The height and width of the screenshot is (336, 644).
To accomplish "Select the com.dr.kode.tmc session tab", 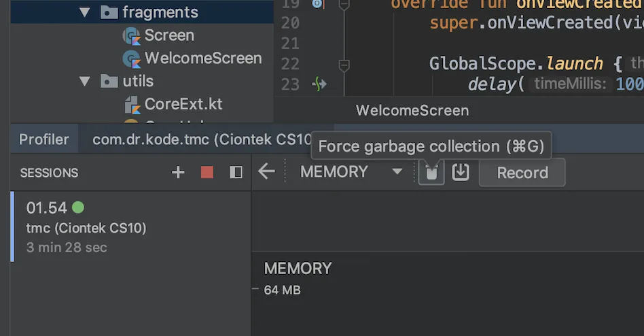I will tap(201, 139).
